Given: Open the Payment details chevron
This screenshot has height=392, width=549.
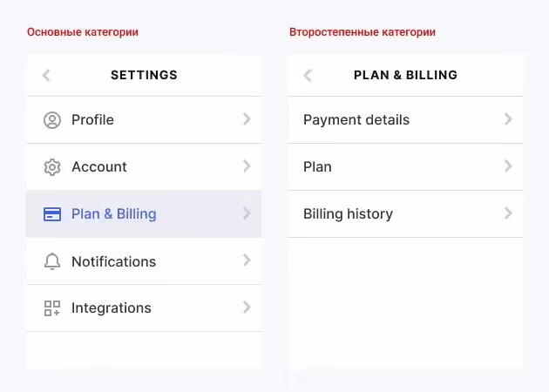Looking at the screenshot, I should tap(508, 119).
